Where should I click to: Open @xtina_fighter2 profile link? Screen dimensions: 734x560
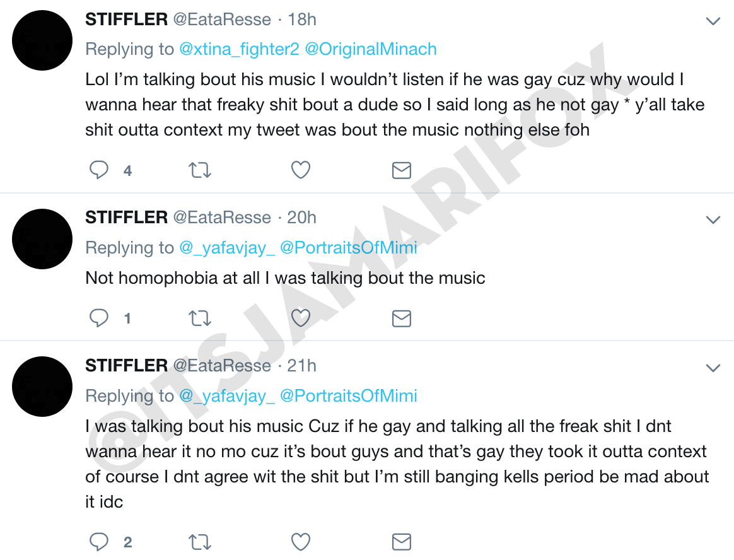(239, 49)
